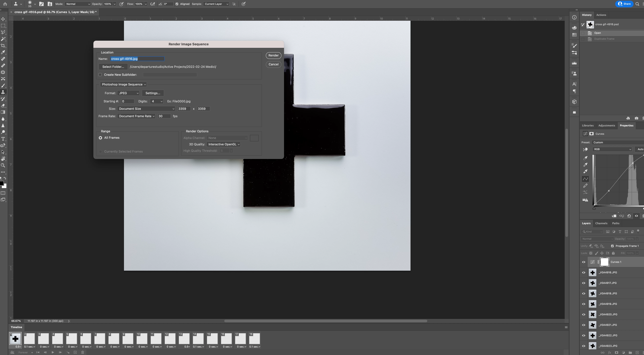Click the Play animation button in Timeline

[53, 352]
